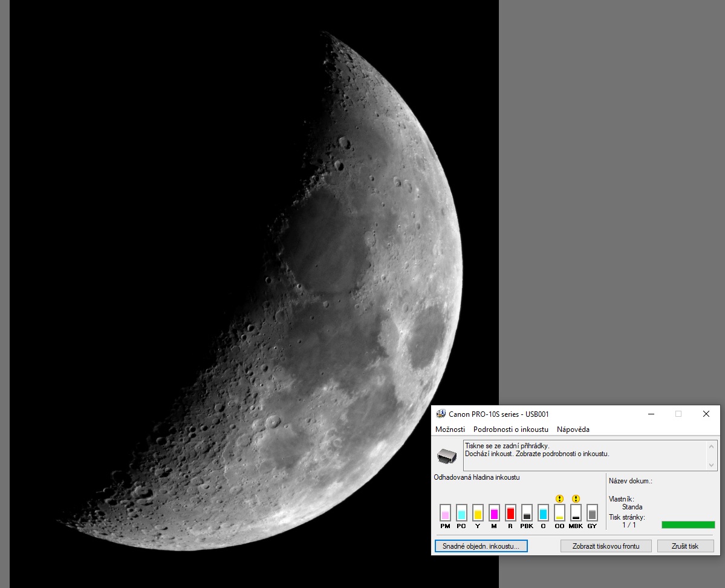Viewport: 725px width, 588px height.
Task: Open the Možnosti menu
Action: [450, 430]
